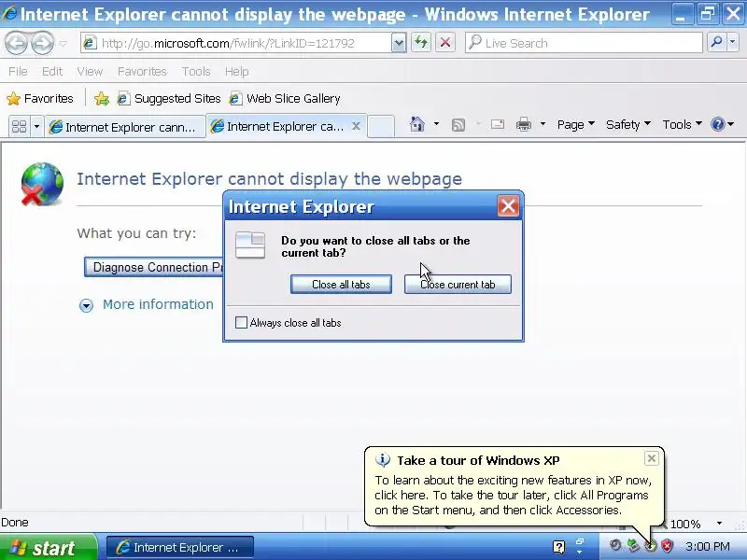Open Favorites center star button
This screenshot has height=560, width=747.
tap(40, 99)
